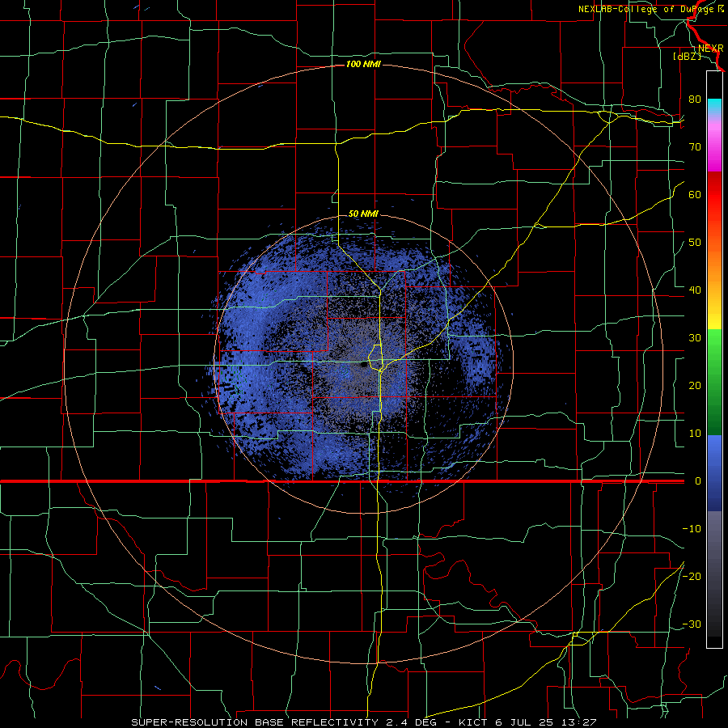
Task: Click the NEXR label above color scale
Action: pos(711,48)
